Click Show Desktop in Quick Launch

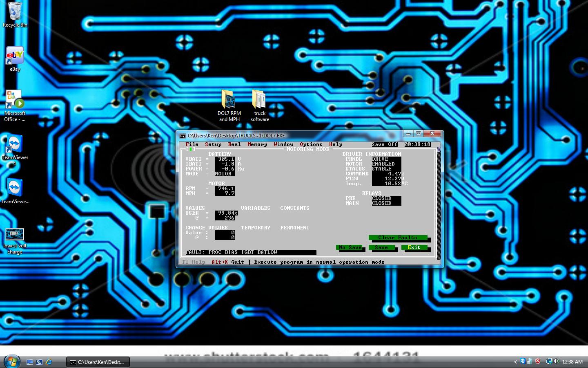pyautogui.click(x=29, y=362)
